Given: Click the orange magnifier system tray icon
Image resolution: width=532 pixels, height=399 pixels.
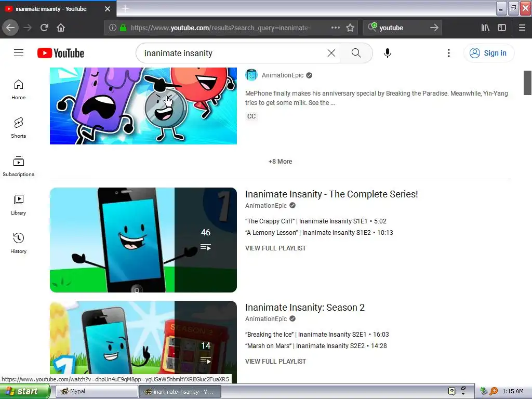Looking at the screenshot, I should pos(494,392).
